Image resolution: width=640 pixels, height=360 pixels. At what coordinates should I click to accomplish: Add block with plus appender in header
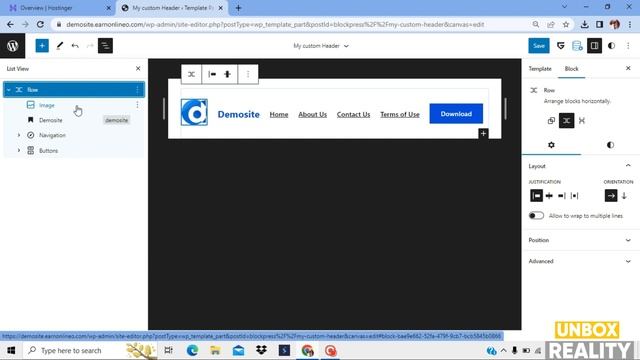pyautogui.click(x=483, y=133)
